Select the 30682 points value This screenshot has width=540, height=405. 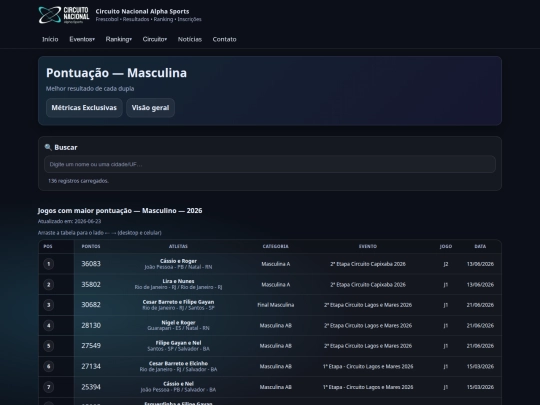click(91, 305)
